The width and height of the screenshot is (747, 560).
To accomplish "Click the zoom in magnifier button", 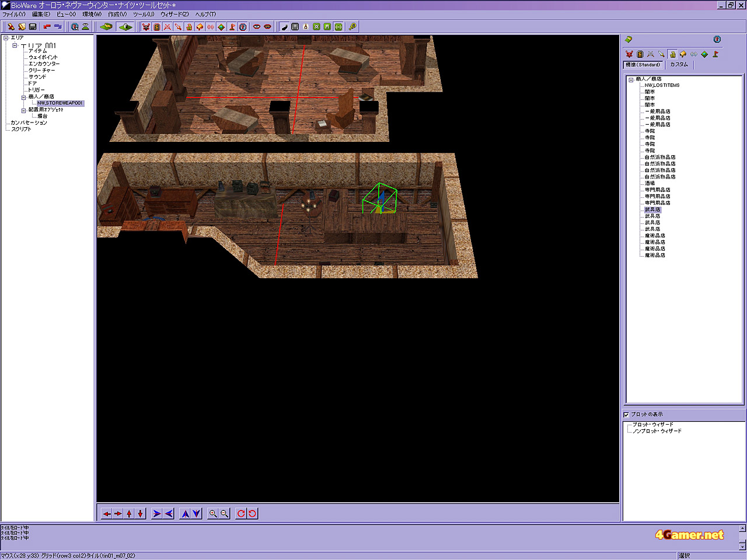I will 213,514.
